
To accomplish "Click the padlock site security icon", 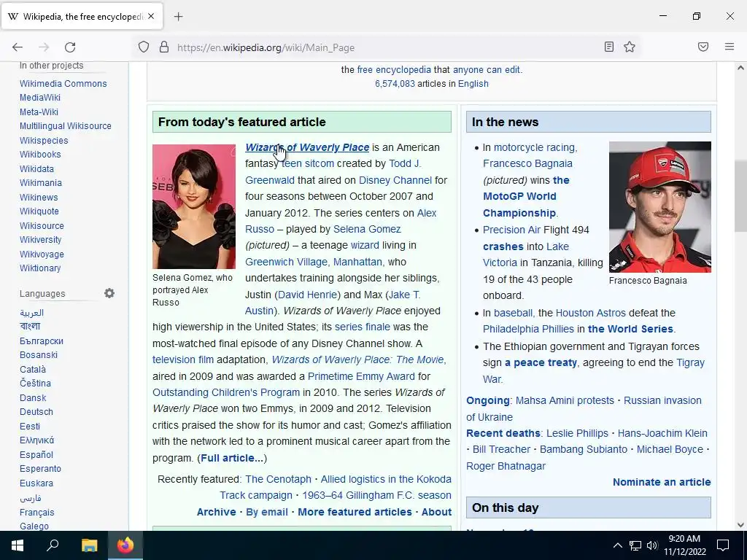I will tap(164, 47).
